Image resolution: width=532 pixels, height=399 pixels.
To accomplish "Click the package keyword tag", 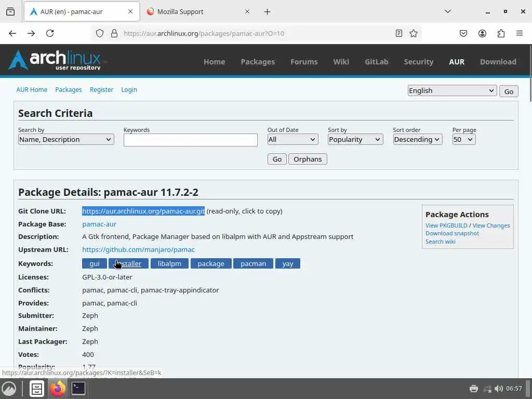I will (211, 263).
